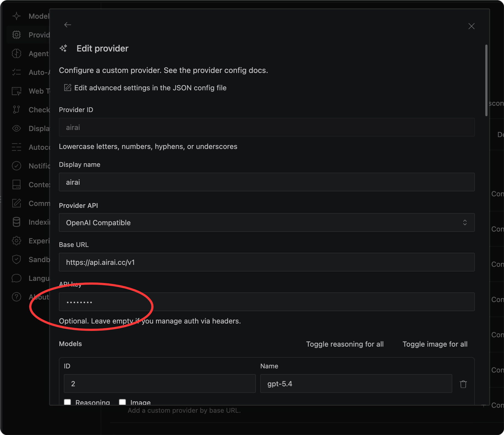Open Edit advanced settings in JSON config file

click(x=145, y=88)
